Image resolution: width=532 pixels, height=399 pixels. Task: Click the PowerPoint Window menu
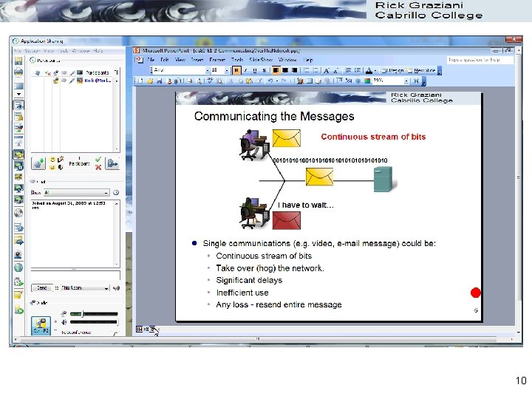click(287, 60)
